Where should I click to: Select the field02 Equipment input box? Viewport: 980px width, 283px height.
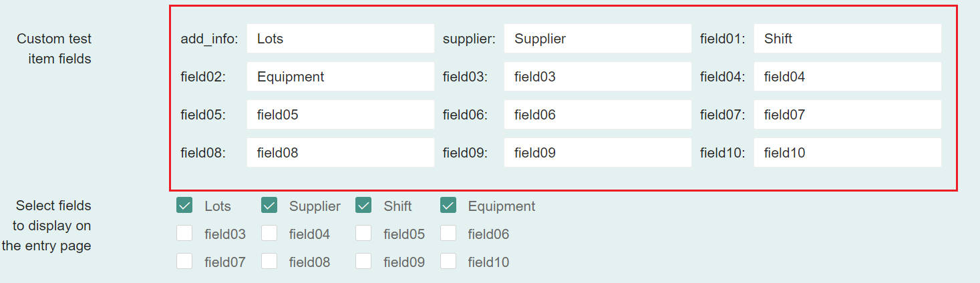click(x=340, y=77)
